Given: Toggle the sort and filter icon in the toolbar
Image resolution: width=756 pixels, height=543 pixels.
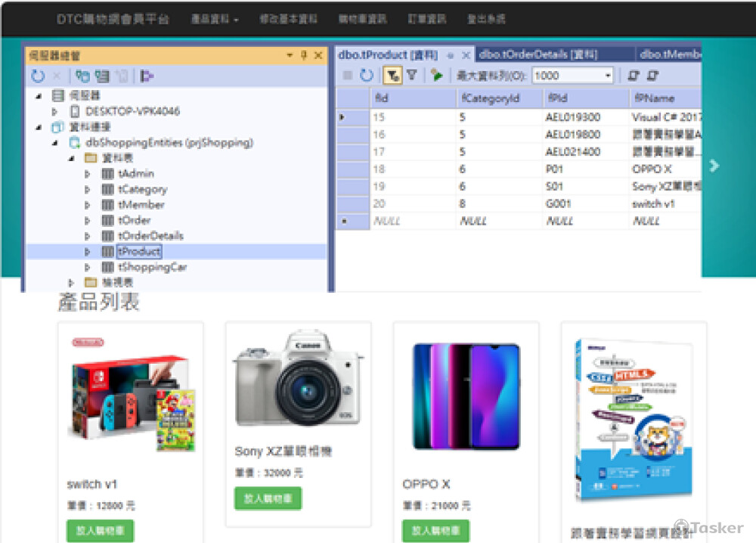Looking at the screenshot, I should coord(392,76).
